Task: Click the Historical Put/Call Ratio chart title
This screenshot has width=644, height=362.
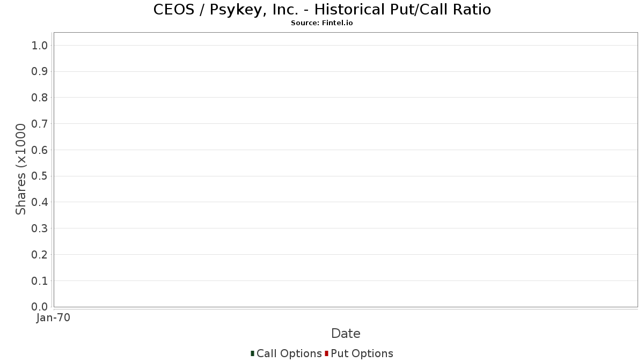Action: pos(322,10)
